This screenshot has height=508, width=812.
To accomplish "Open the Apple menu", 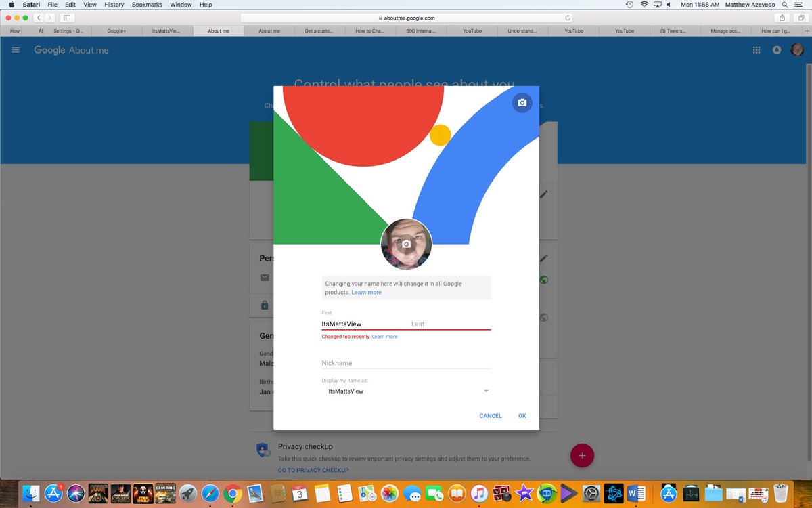I will tap(11, 5).
